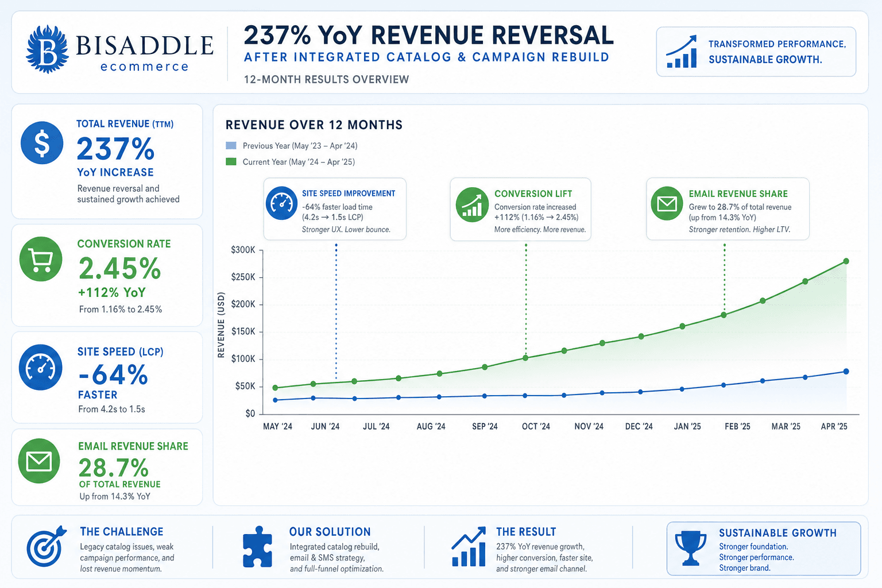Image resolution: width=882 pixels, height=588 pixels.
Task: Click the Apr '25 green data point
Action: [x=846, y=261]
